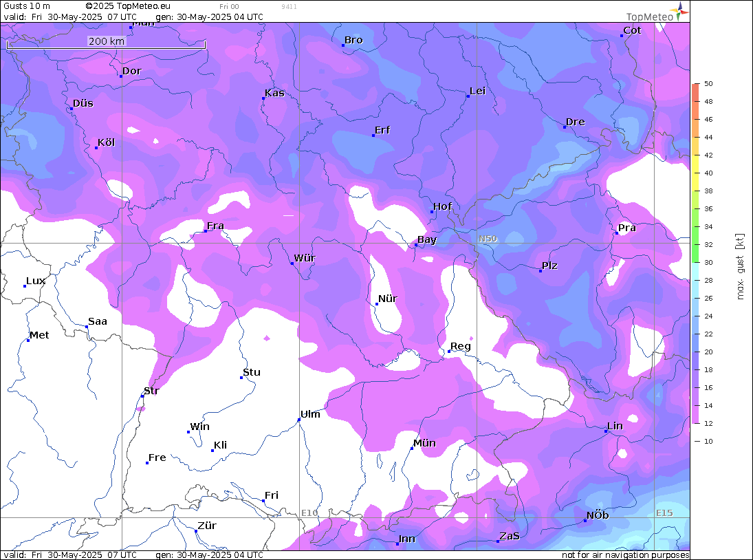
Task: Click the '9411' header number
Action: [289, 7]
